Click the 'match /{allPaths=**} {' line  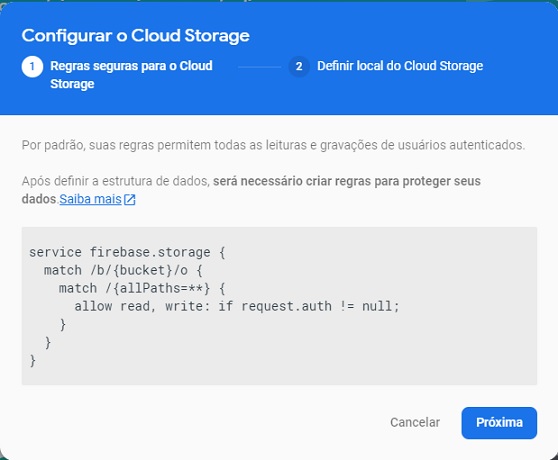tap(142, 288)
